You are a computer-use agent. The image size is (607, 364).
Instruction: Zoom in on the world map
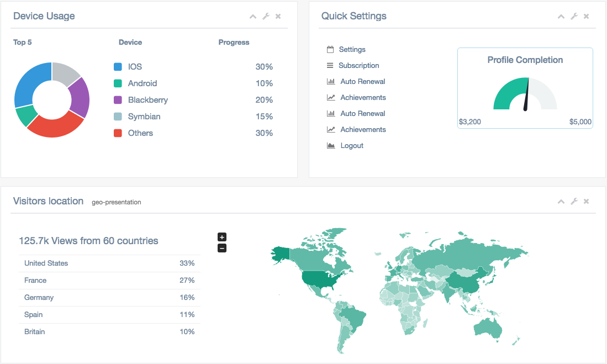(222, 238)
